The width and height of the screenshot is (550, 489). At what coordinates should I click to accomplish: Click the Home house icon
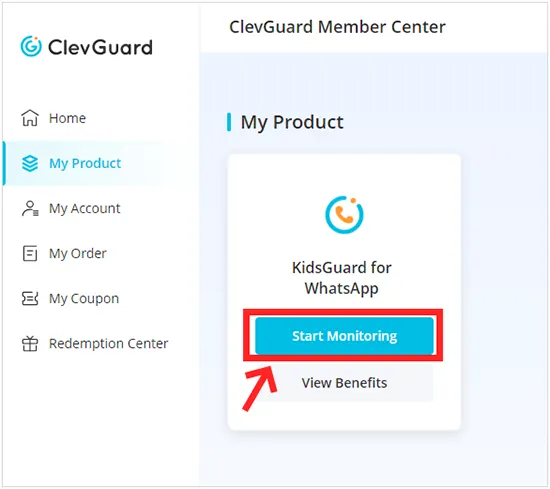(30, 118)
